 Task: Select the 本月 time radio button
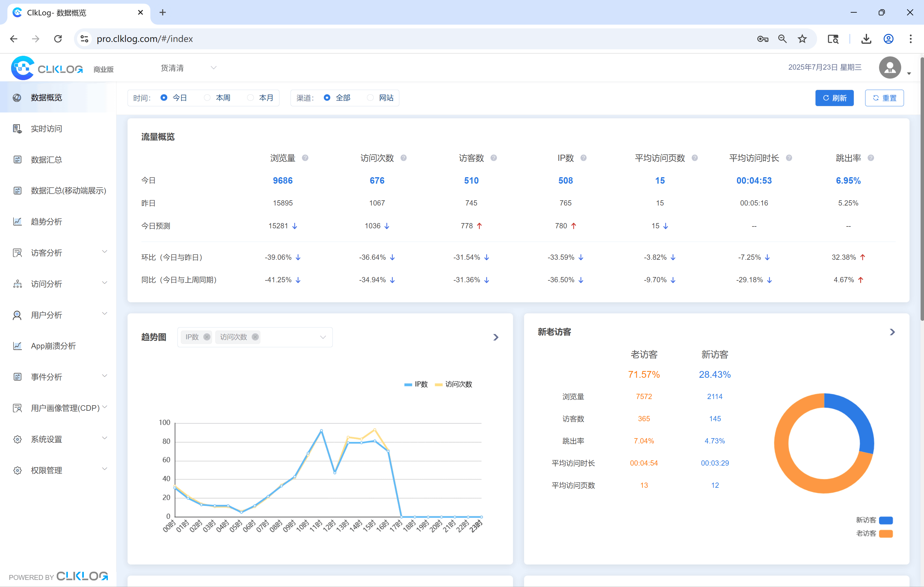click(x=250, y=98)
